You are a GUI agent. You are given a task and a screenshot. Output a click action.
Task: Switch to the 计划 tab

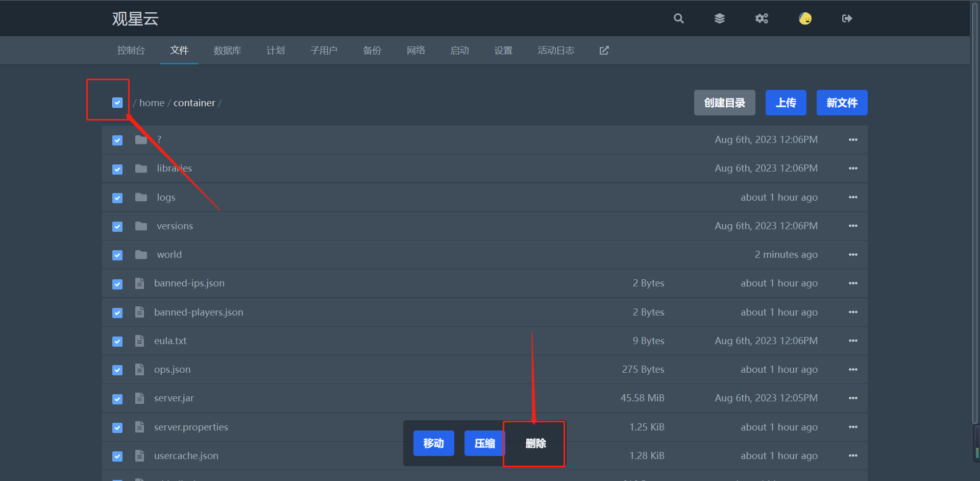point(276,50)
